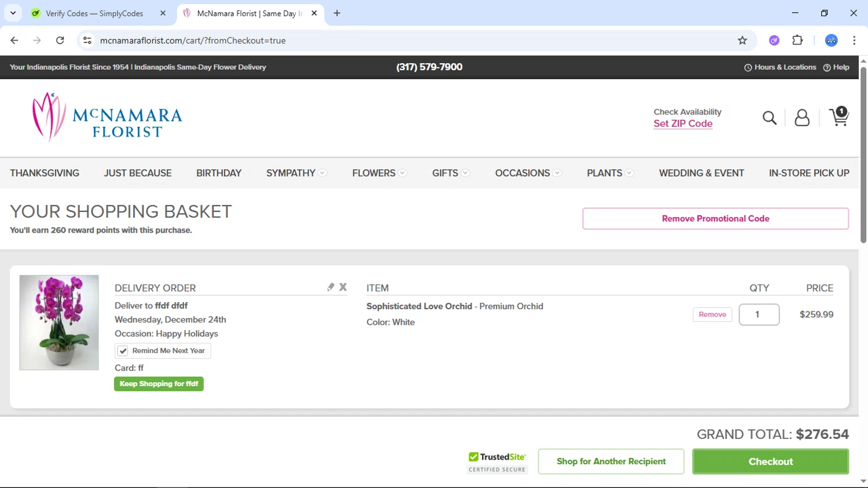Edit delivery order with pencil icon
This screenshot has height=488, width=868.
point(330,287)
